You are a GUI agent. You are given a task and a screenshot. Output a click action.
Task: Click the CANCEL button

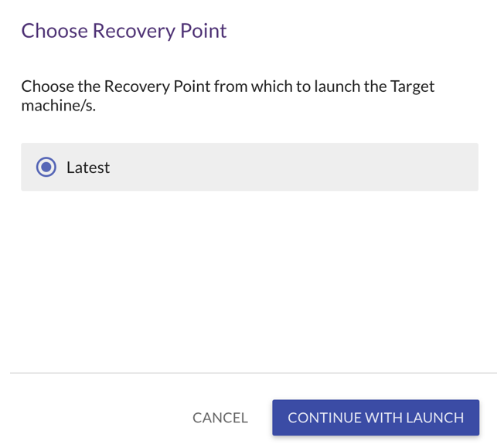pos(220,418)
